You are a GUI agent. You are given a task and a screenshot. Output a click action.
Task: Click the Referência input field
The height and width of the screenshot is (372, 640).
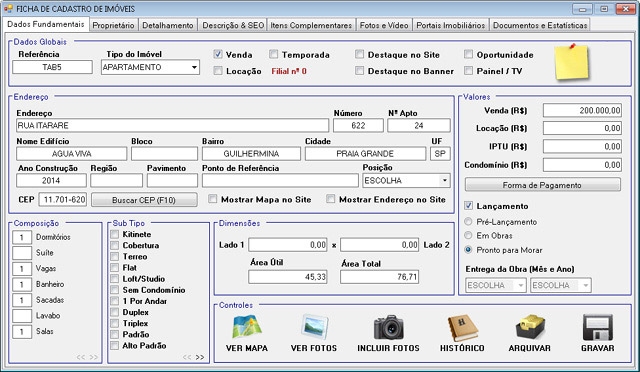click(x=52, y=67)
